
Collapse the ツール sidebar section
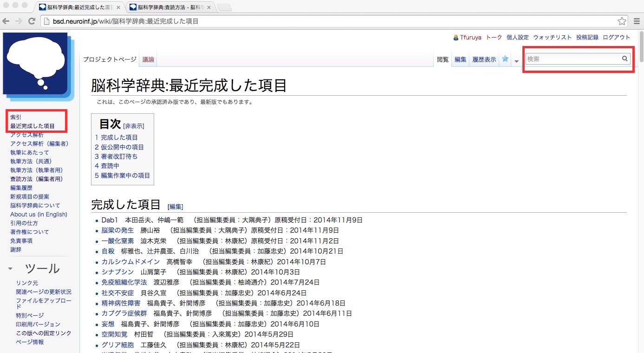tap(10, 268)
